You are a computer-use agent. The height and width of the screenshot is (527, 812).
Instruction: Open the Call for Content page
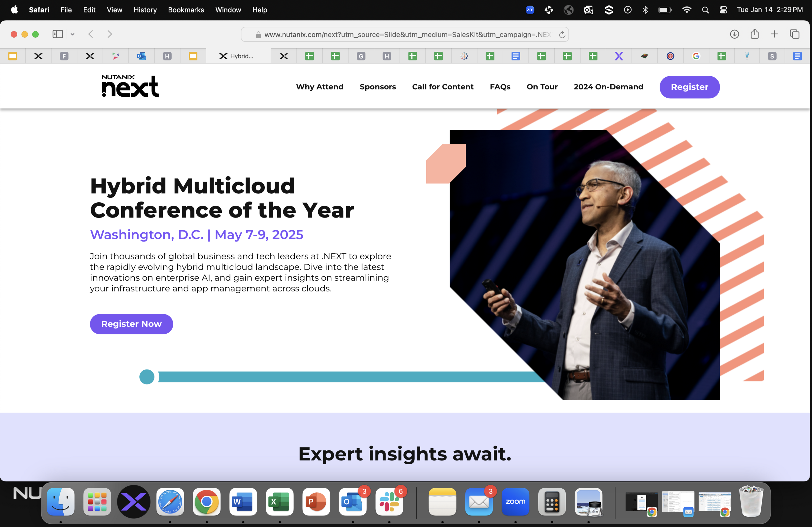pos(443,87)
